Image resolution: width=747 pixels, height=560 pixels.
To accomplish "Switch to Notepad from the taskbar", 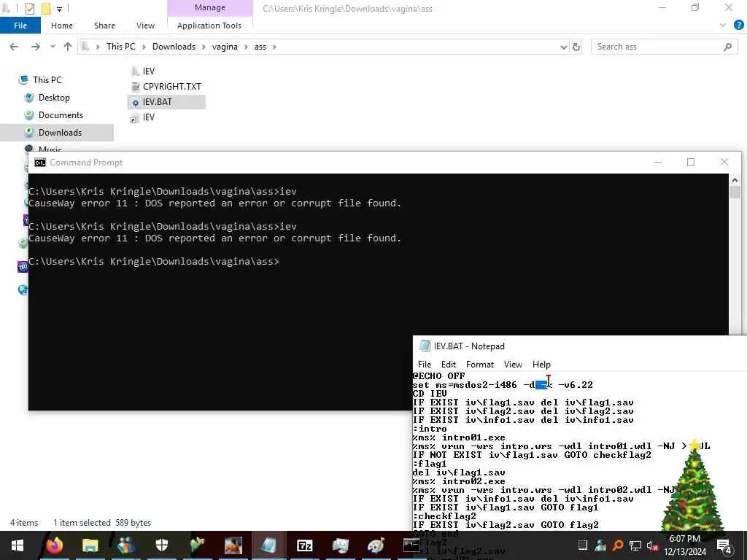I will coord(268,545).
